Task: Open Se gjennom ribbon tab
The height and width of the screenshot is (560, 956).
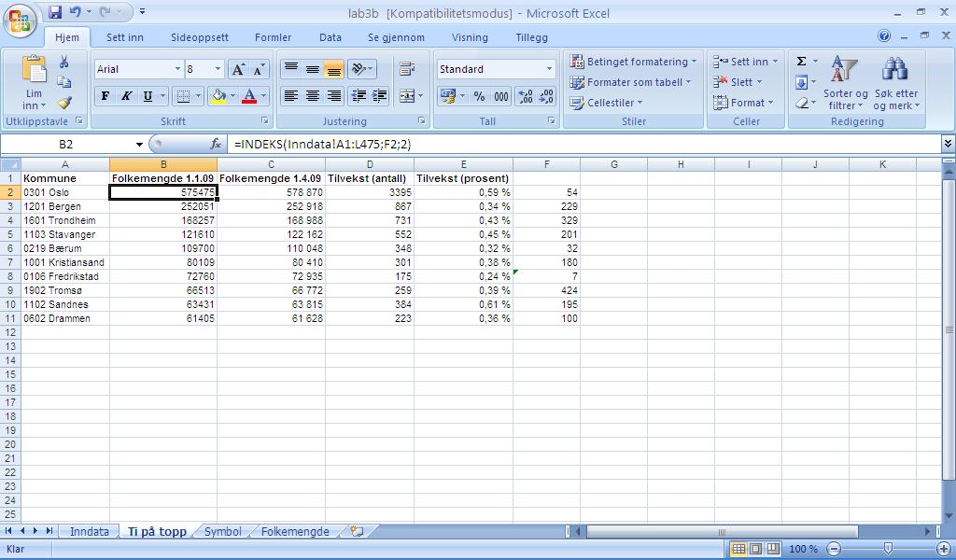Action: tap(396, 37)
